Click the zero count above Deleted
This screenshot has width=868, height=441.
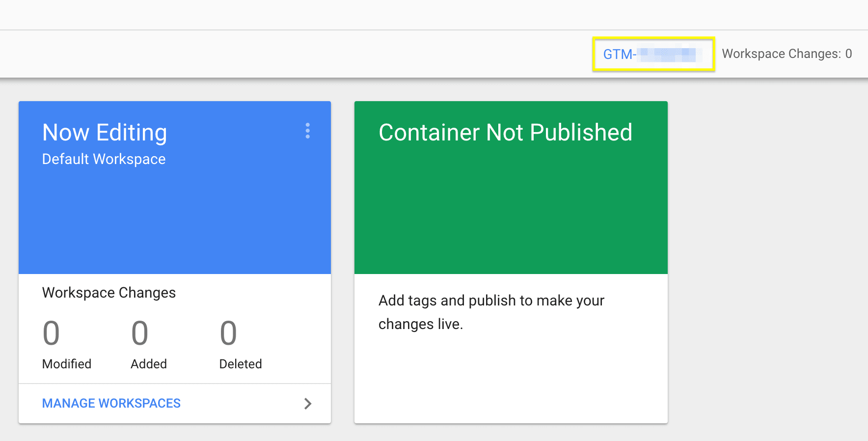[x=228, y=333]
